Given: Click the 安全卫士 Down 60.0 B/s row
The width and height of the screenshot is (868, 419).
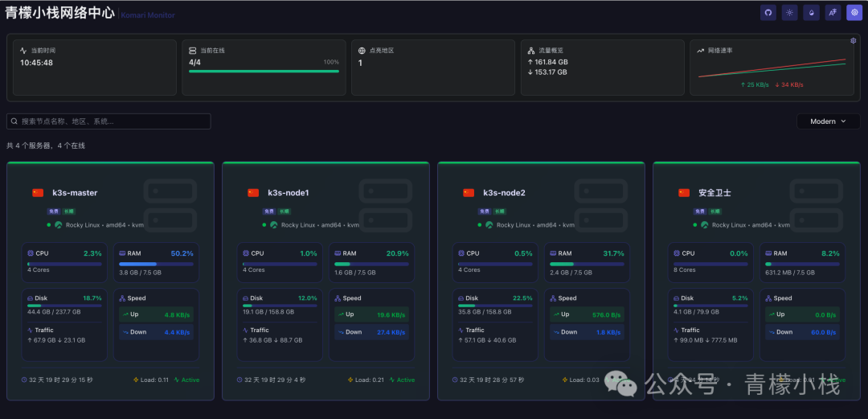Looking at the screenshot, I should (802, 332).
